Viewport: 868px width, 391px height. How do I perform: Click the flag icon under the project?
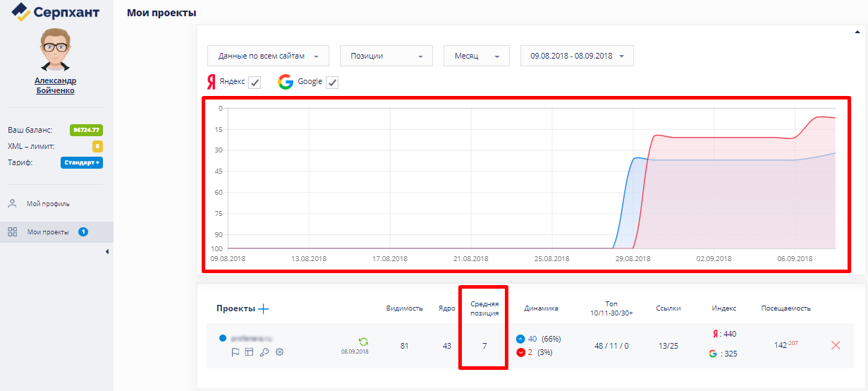click(236, 352)
